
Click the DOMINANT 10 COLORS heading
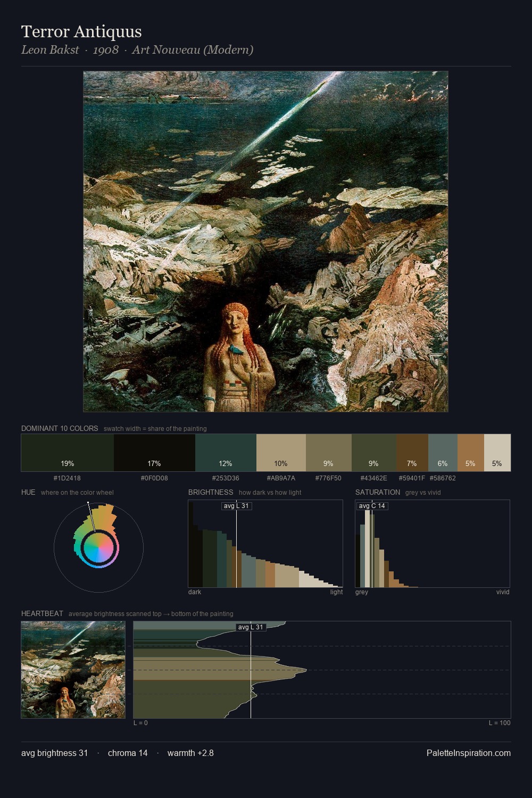pos(60,428)
